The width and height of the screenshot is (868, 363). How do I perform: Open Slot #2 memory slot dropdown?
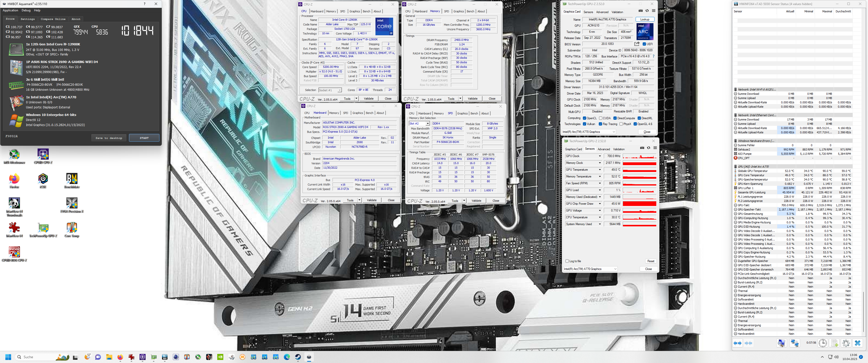point(420,124)
